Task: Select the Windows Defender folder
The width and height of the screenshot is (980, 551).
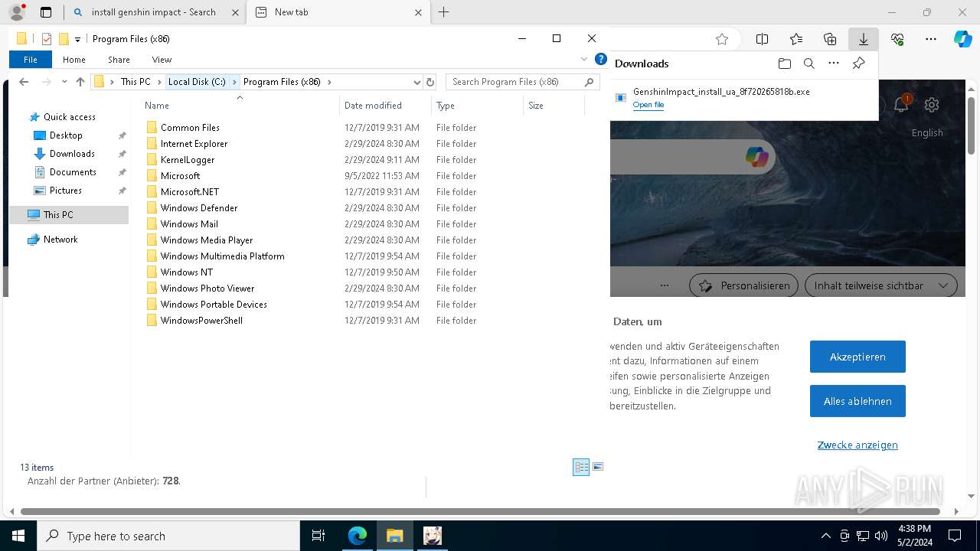Action: click(x=199, y=208)
